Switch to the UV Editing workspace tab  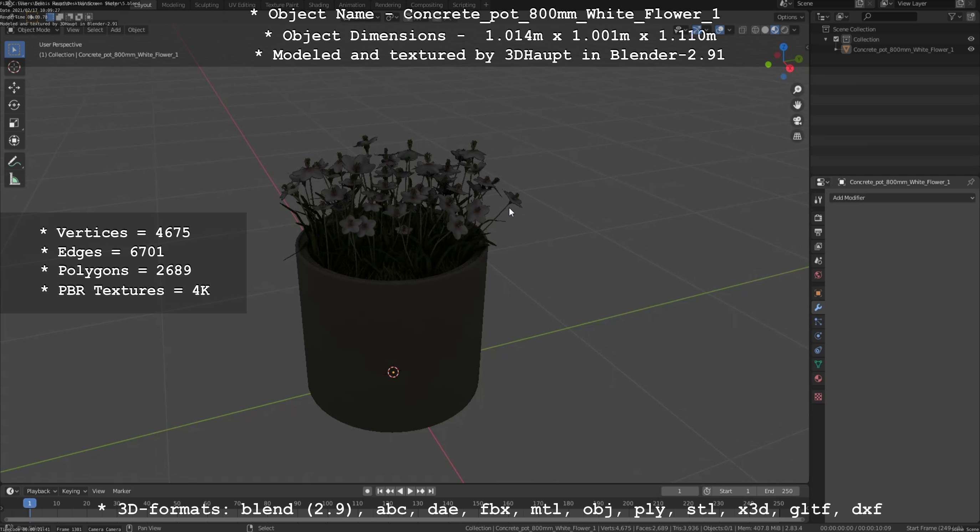point(241,5)
